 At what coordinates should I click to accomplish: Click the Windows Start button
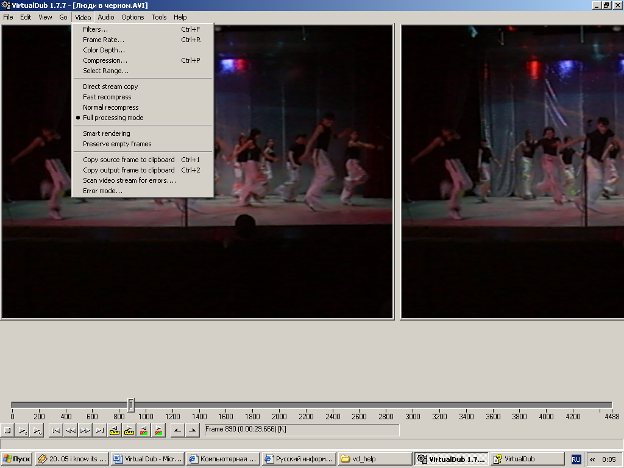point(18,459)
